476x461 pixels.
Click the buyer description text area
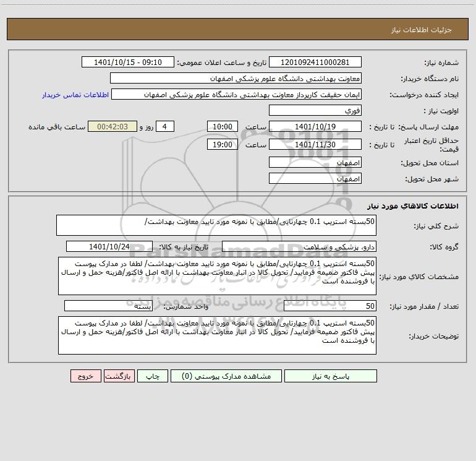[217, 335]
